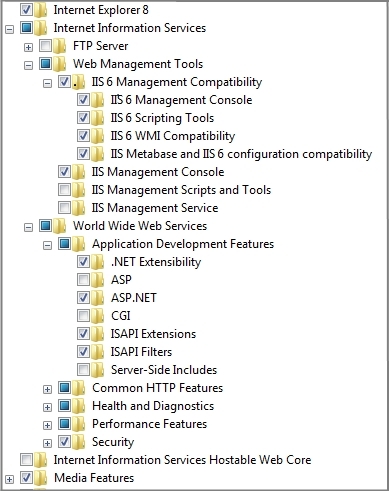Uncheck the .NET Extensibility checkbox

click(83, 262)
